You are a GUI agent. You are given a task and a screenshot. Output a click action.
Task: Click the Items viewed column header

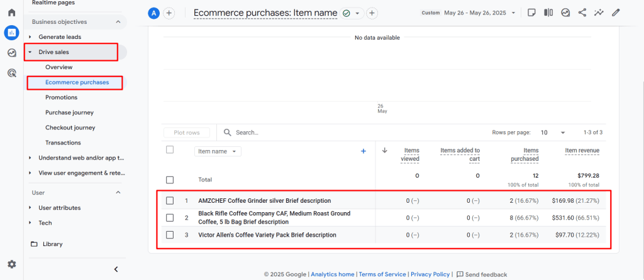tap(410, 154)
